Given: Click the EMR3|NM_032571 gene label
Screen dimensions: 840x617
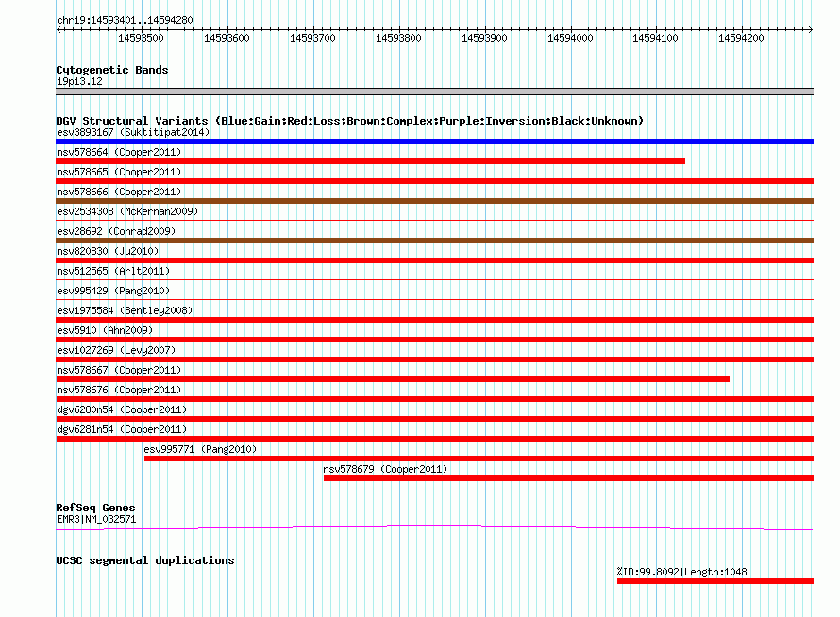Looking at the screenshot, I should [96, 519].
